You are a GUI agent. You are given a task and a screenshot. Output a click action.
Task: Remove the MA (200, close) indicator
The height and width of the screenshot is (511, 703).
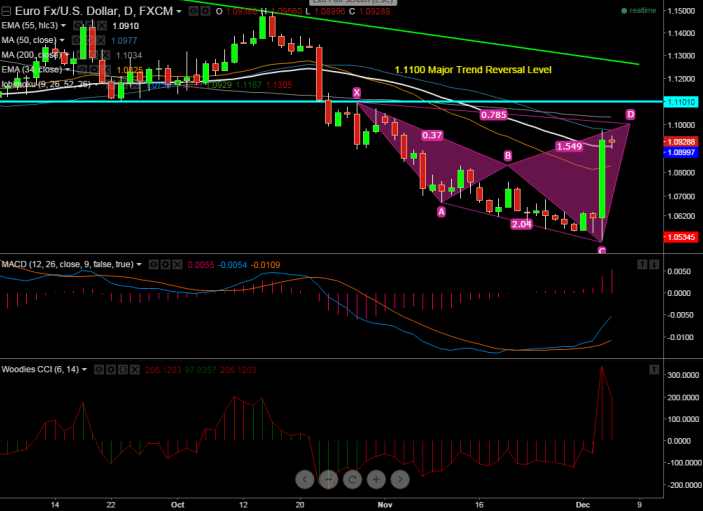point(105,55)
